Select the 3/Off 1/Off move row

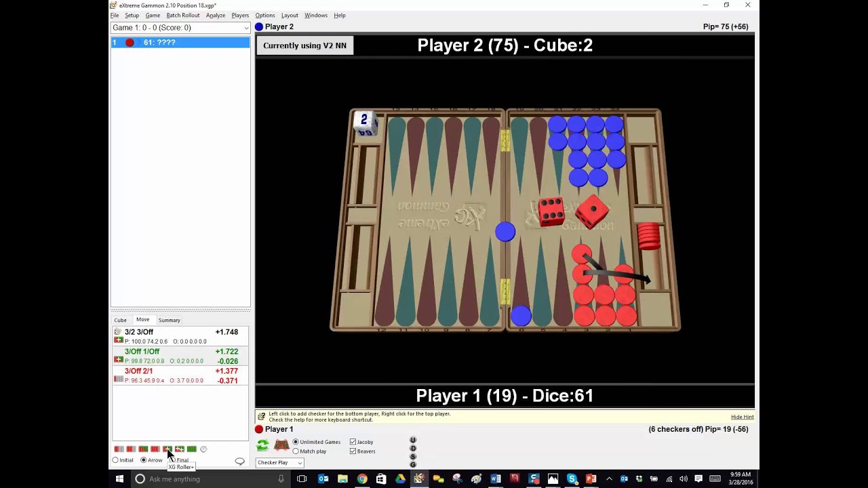pos(180,356)
